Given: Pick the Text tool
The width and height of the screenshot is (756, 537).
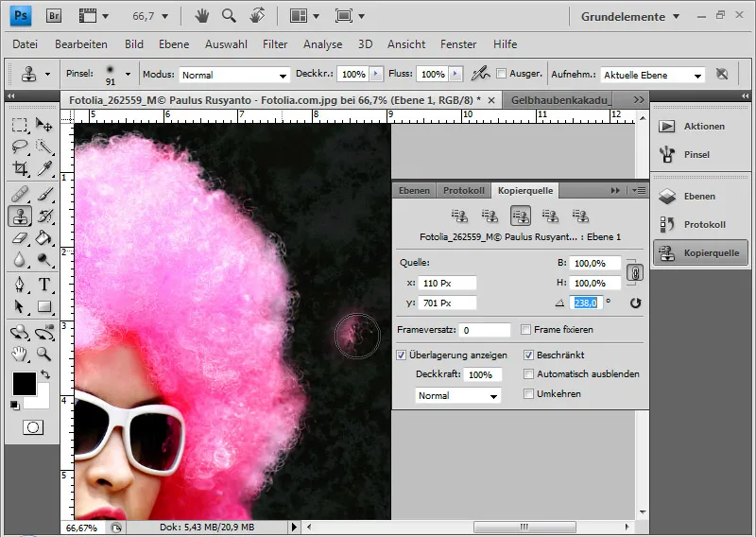Looking at the screenshot, I should click(43, 284).
